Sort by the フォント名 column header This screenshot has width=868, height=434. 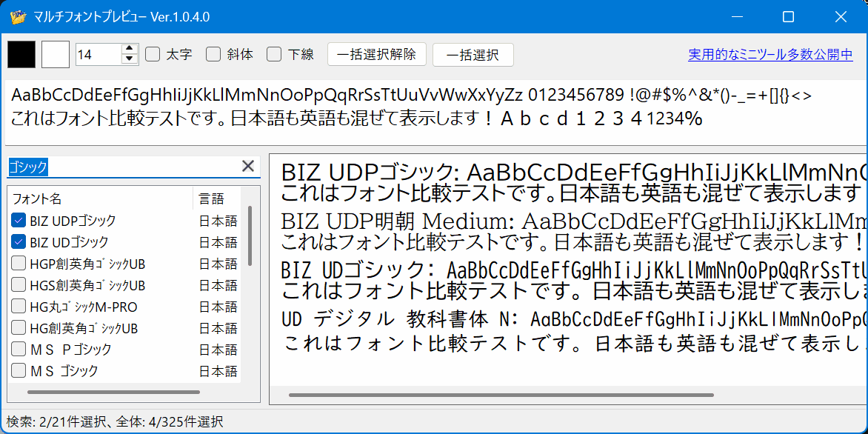100,198
